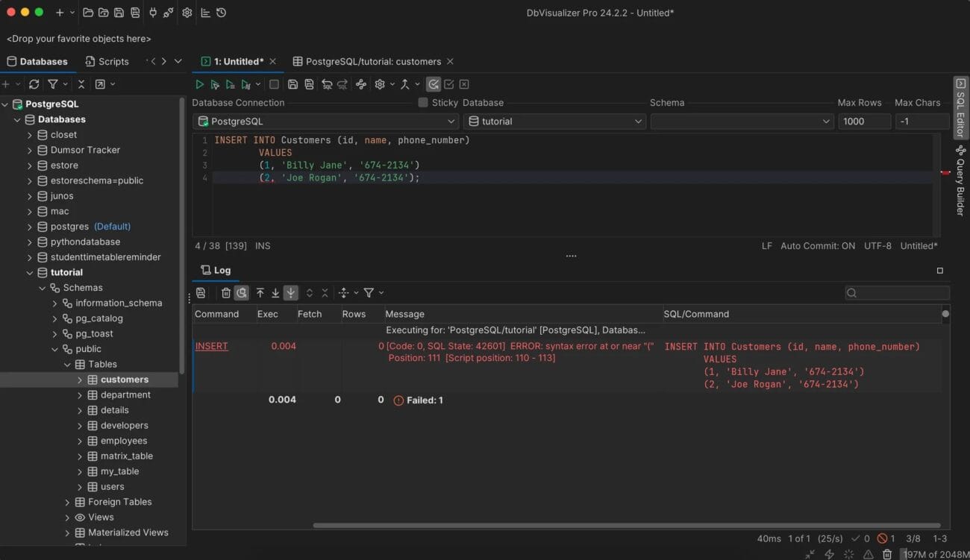Toggle the Sticky checkbox

point(423,103)
